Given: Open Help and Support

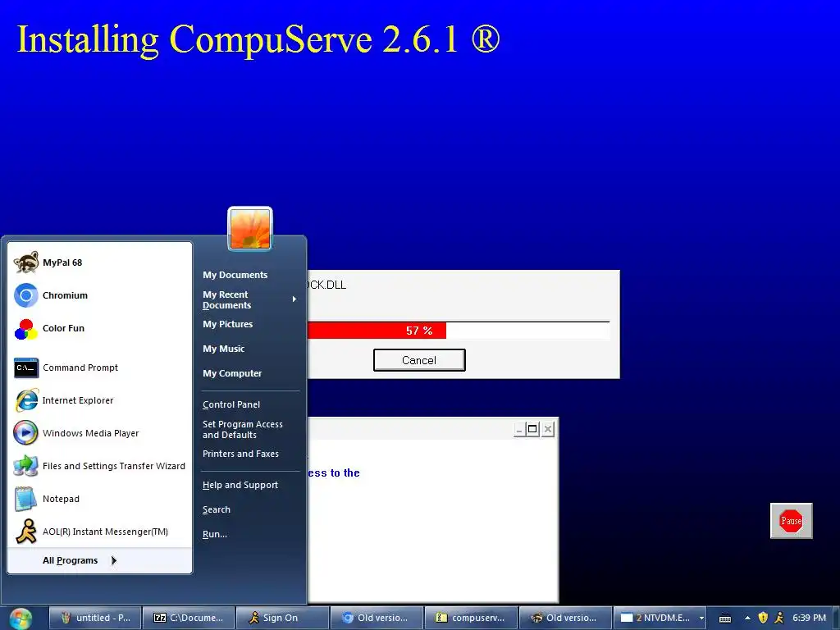Looking at the screenshot, I should click(240, 485).
